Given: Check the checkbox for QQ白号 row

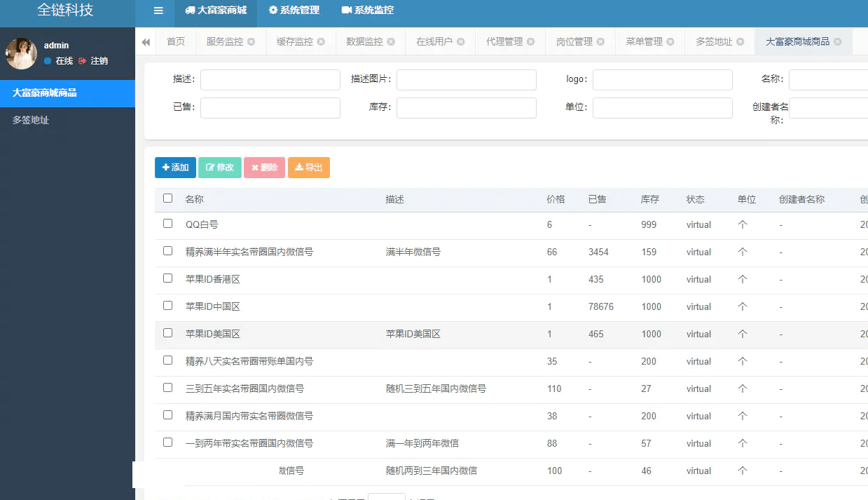Looking at the screenshot, I should click(167, 224).
